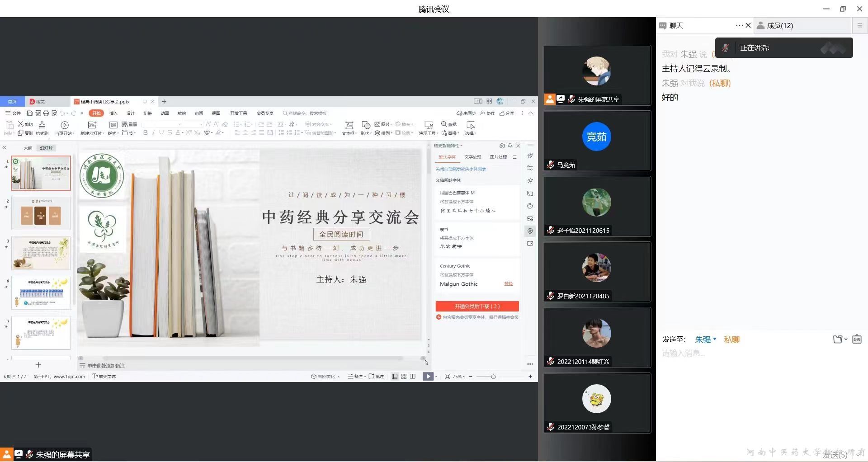Click the settings gear in 稻壳智能特性 panel

pyautogui.click(x=502, y=146)
